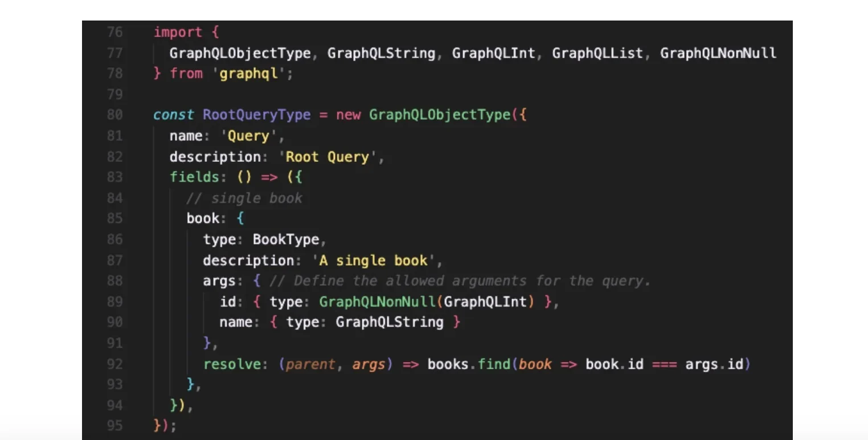Screen dimensions: 868x440
Task: Click 'books.find' on line 92
Action: coord(469,364)
